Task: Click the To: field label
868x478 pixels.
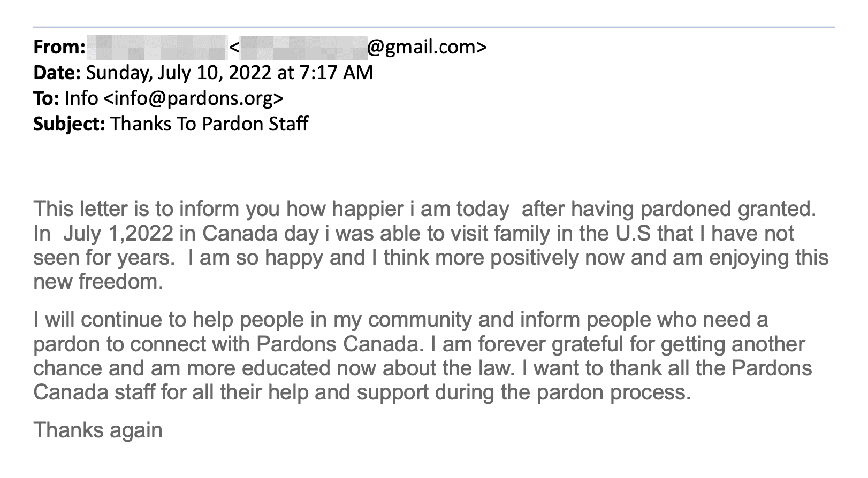Action: tap(46, 98)
